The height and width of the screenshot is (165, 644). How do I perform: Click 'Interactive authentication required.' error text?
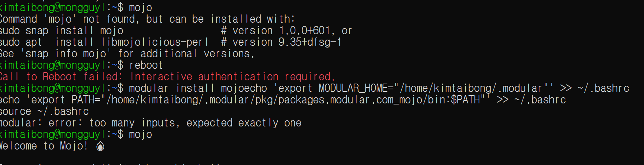pos(232,77)
